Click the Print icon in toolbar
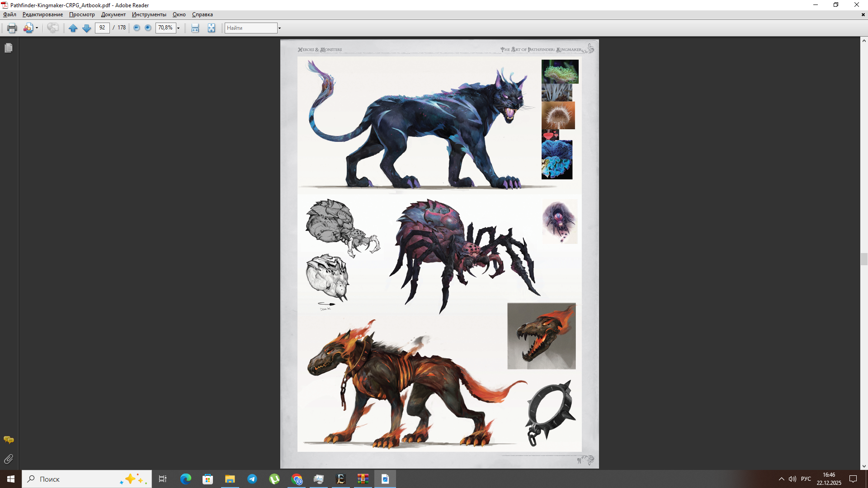868x488 pixels. 12,28
